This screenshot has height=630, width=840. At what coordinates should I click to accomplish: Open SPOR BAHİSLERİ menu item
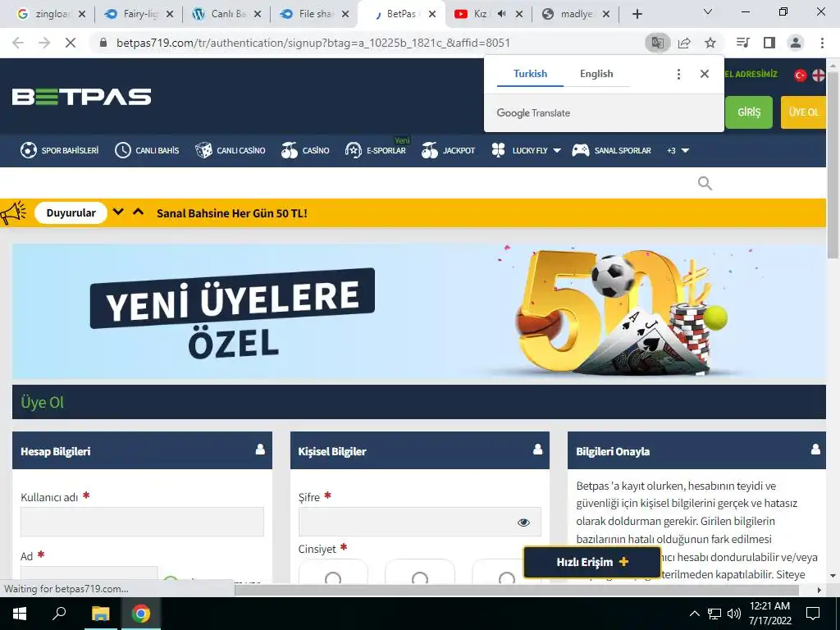pos(59,151)
